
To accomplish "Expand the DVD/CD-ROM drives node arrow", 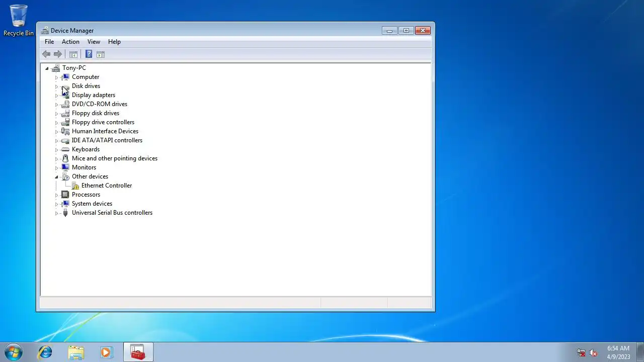I will click(56, 105).
